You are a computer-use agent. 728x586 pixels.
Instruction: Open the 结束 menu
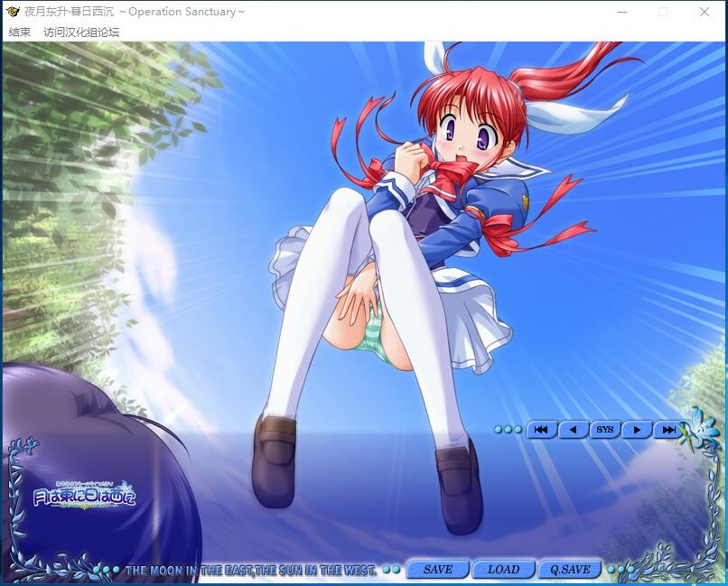[19, 32]
